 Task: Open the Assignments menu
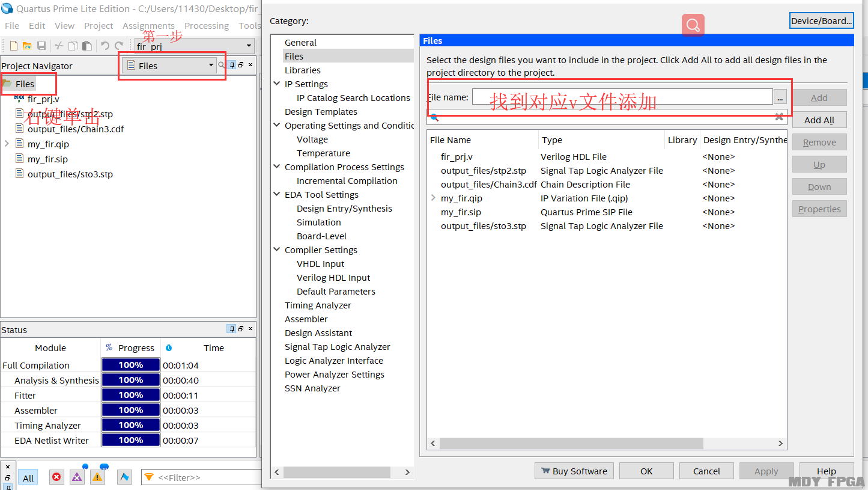point(148,26)
